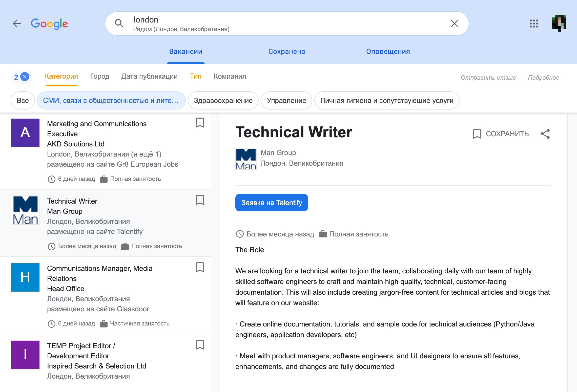Click the Technical Writer heading in details
The width and height of the screenshot is (577, 392).
(x=294, y=132)
